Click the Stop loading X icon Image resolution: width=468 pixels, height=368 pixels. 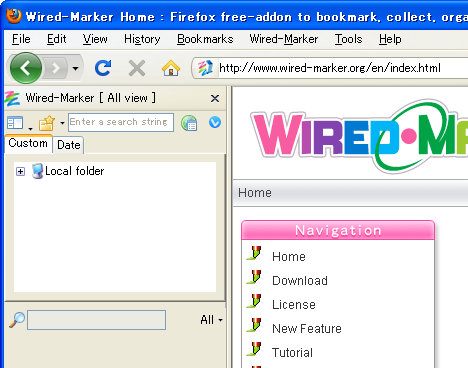[137, 68]
